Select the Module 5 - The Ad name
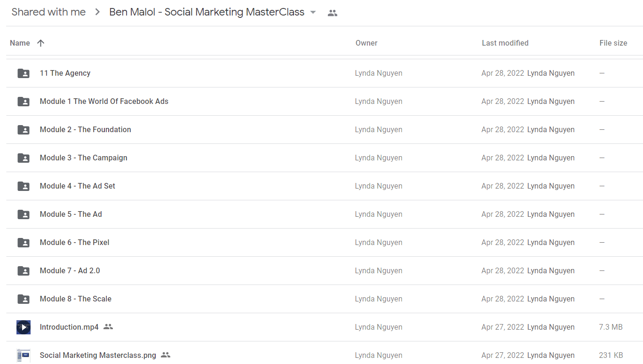Screen dimensions: 643x364 point(71,214)
